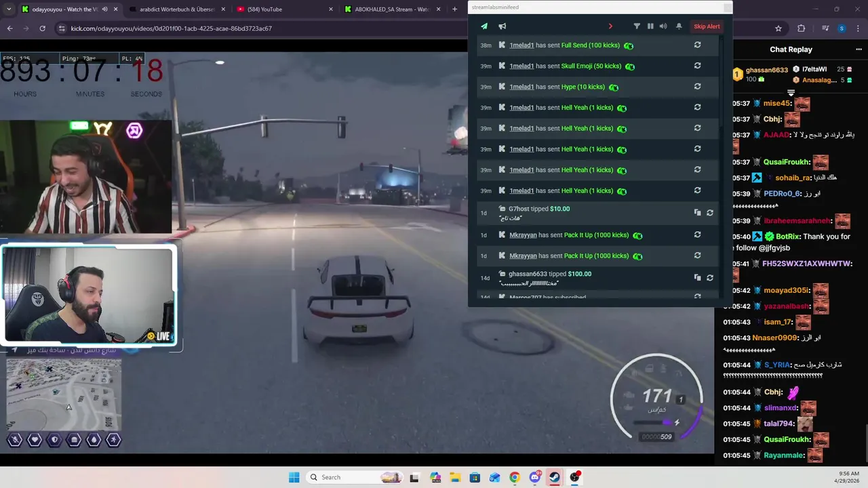Click username Rayanmale in chat
The width and height of the screenshot is (868, 488).
tap(784, 455)
